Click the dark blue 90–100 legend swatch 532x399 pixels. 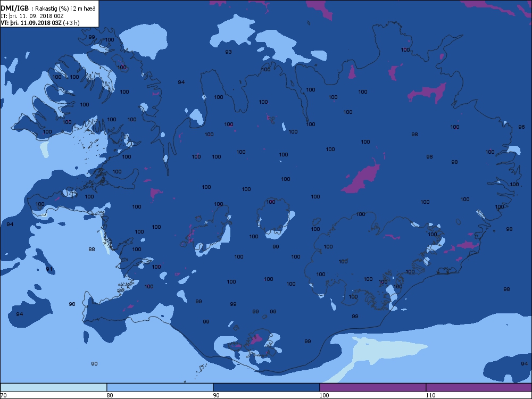coord(267,387)
